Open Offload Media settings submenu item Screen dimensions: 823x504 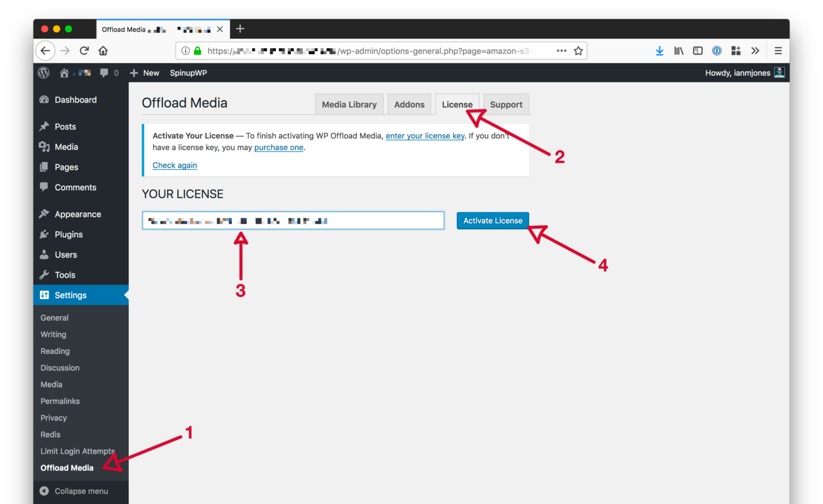coord(67,468)
